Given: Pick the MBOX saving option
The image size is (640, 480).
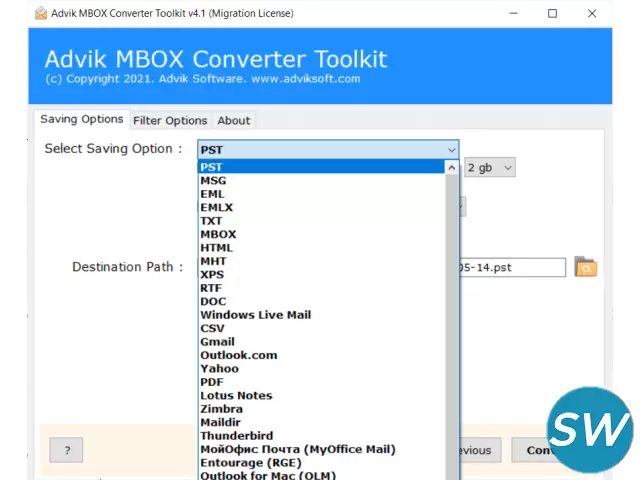Looking at the screenshot, I should (218, 234).
